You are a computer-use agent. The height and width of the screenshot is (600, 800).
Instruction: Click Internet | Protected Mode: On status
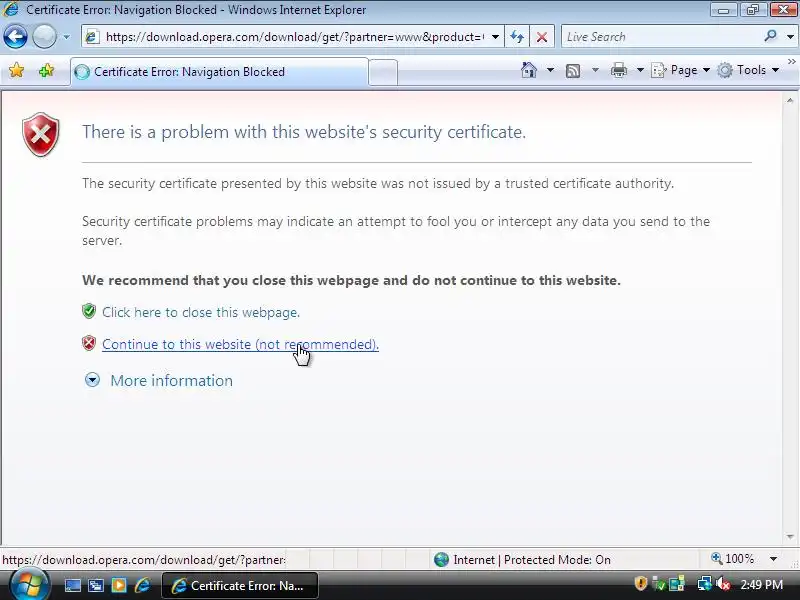coord(532,560)
